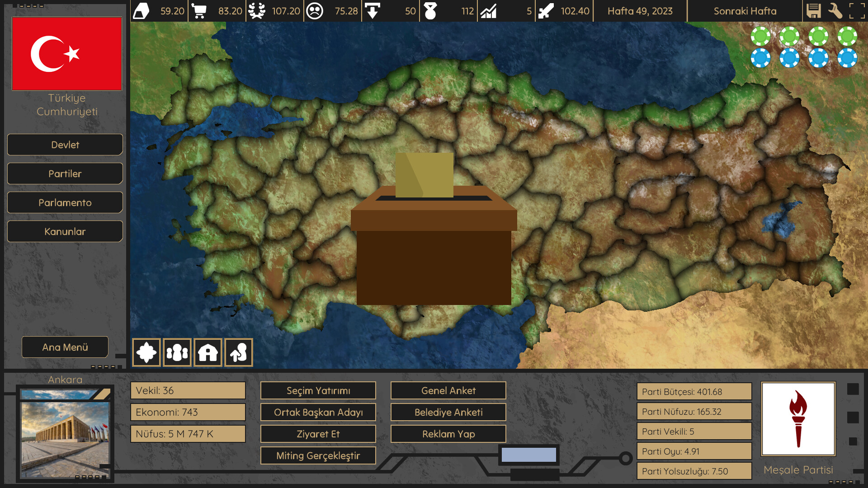The width and height of the screenshot is (868, 488).
Task: Open the Parlamento menu
Action: point(65,202)
